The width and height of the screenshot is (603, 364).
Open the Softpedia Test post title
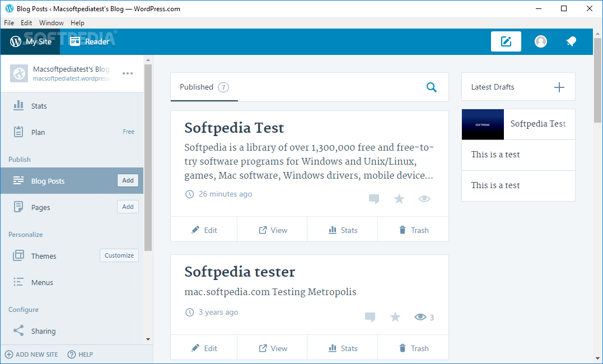coord(234,128)
